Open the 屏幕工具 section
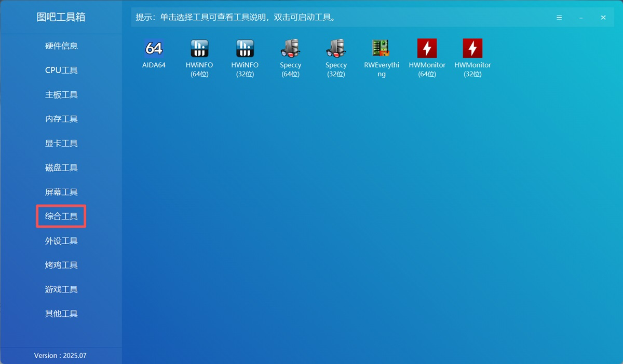Image resolution: width=623 pixels, height=364 pixels. [x=61, y=192]
